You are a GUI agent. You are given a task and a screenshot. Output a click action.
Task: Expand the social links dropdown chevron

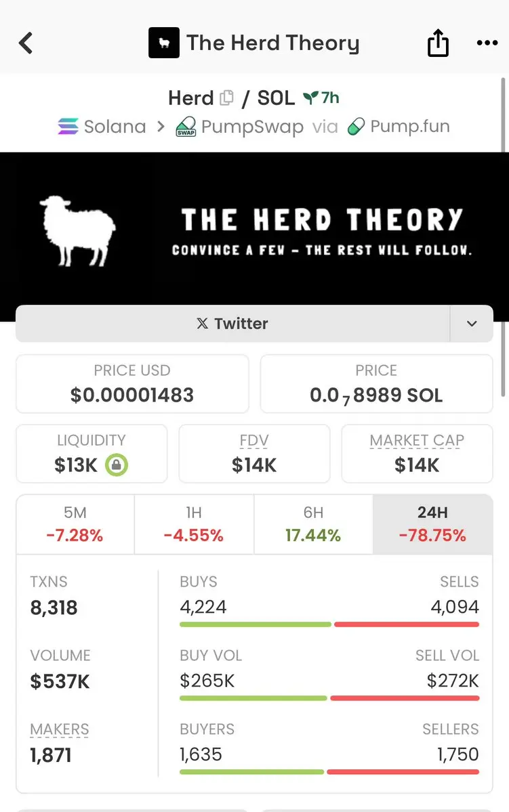472,324
